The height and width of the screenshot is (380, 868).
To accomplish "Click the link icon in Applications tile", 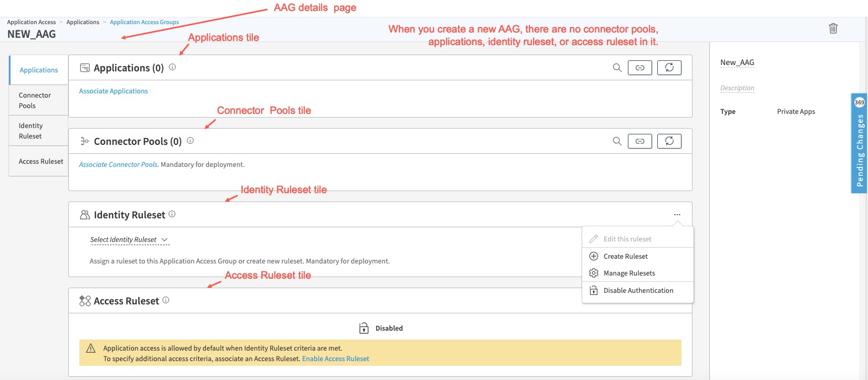I will 639,68.
